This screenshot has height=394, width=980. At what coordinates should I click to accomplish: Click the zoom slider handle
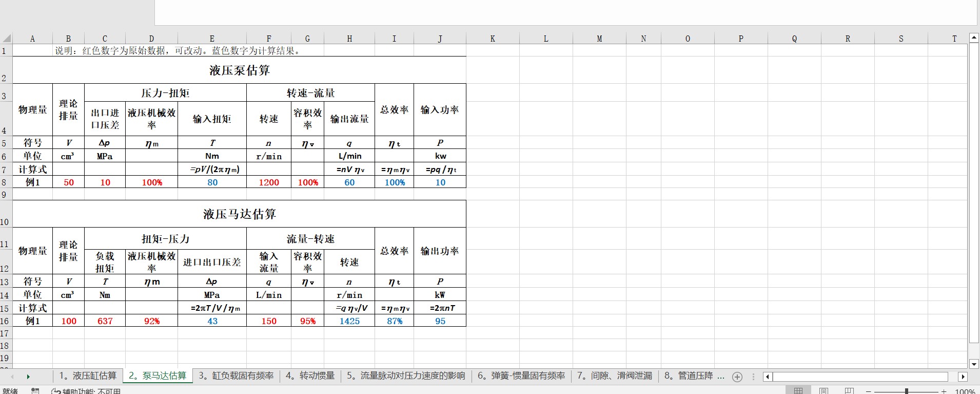[x=907, y=391]
